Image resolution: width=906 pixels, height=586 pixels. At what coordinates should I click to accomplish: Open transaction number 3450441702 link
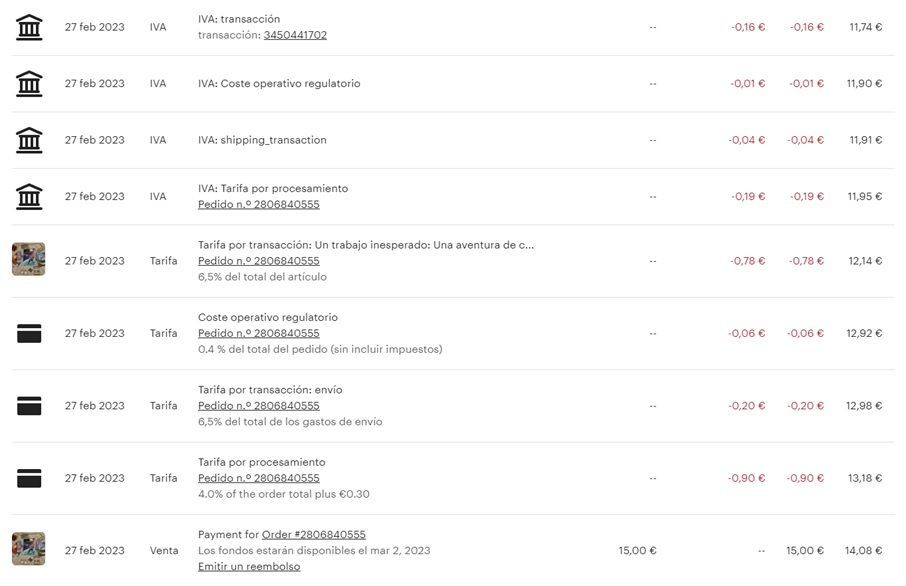click(295, 35)
